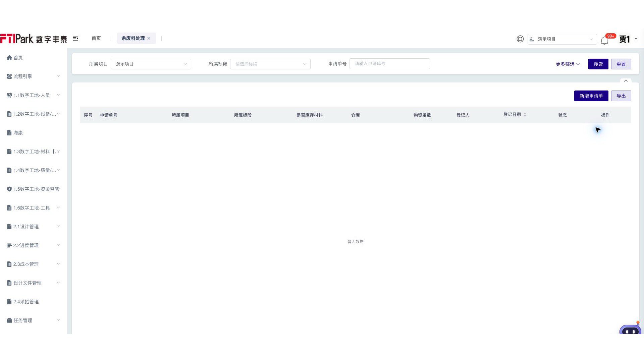Click the 流程引擎 sidebar icon
644x362 pixels.
(x=9, y=76)
